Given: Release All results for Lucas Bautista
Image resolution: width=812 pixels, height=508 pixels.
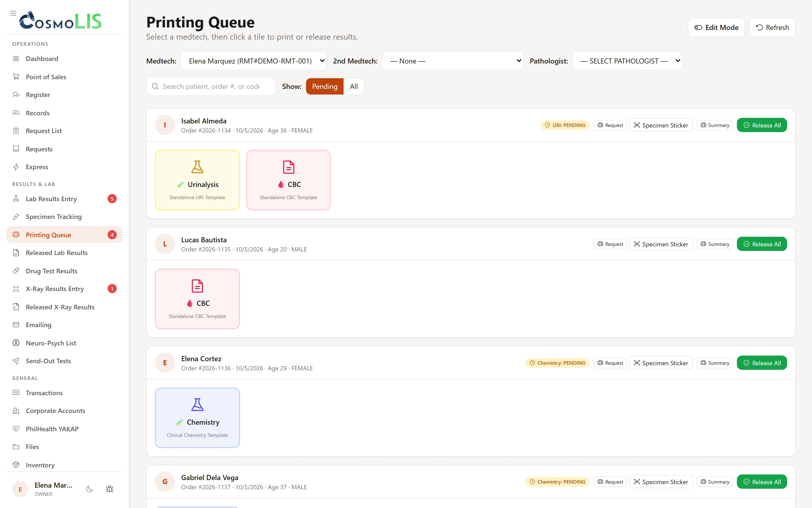Looking at the screenshot, I should click(762, 244).
